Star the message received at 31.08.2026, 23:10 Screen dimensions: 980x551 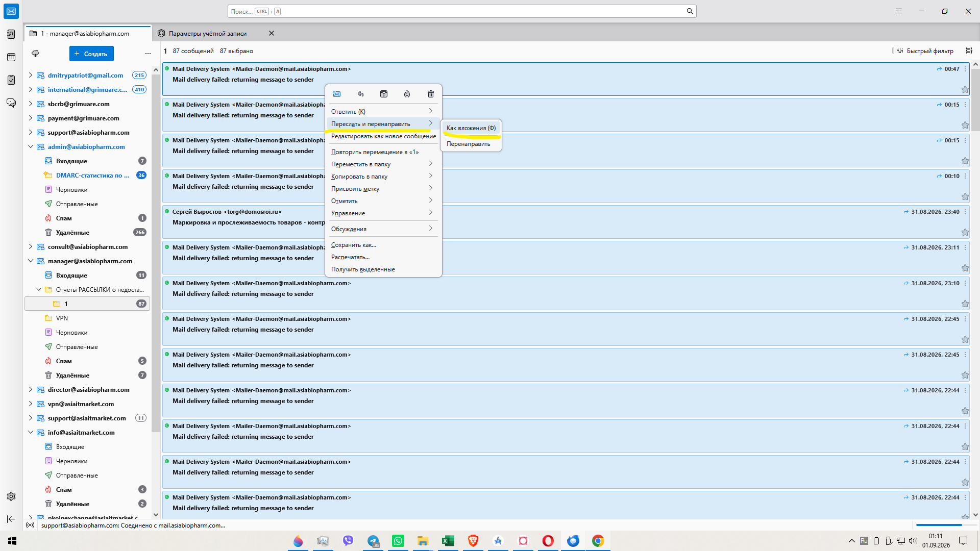click(965, 304)
